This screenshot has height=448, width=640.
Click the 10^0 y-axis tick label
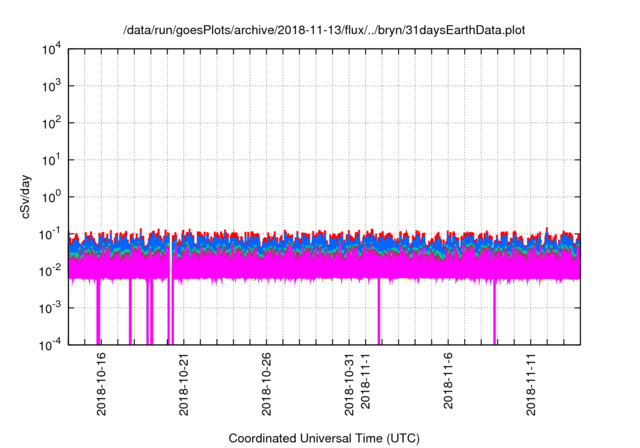(x=52, y=197)
